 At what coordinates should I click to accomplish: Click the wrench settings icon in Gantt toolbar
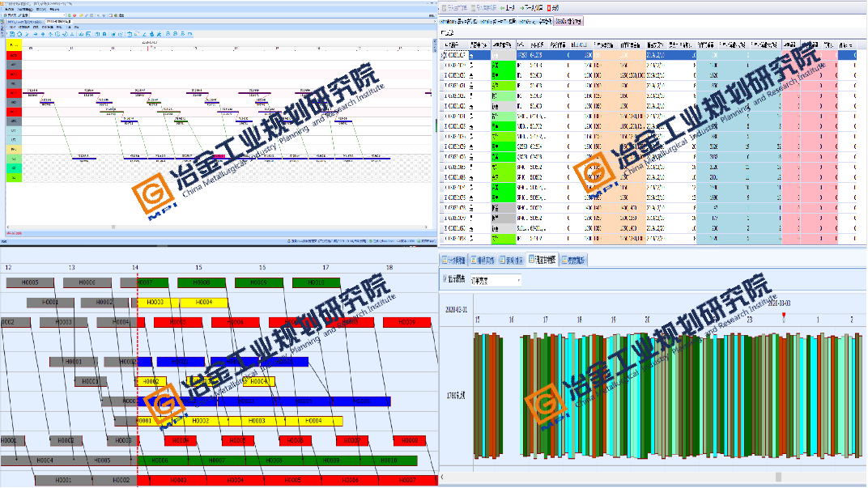click(x=159, y=34)
